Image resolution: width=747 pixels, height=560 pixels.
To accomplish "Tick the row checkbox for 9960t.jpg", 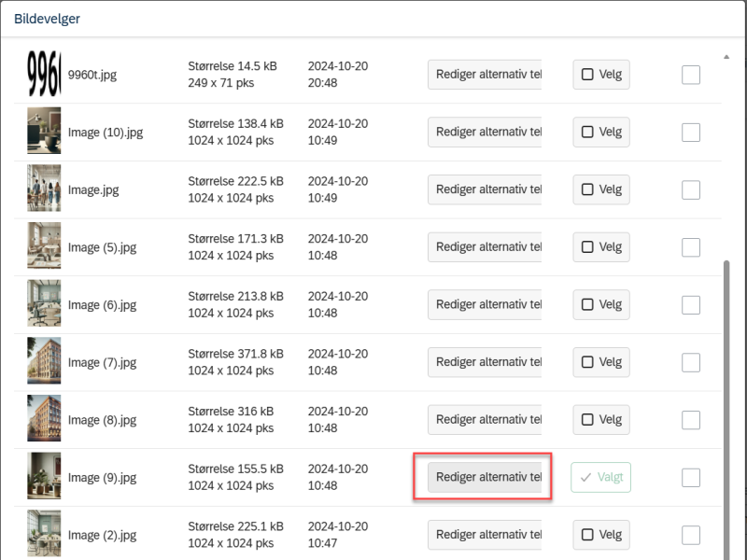I will 691,75.
